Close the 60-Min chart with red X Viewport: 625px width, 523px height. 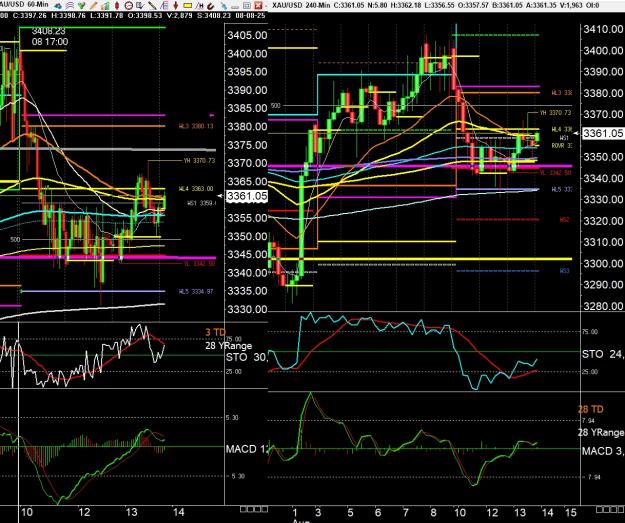point(258,6)
